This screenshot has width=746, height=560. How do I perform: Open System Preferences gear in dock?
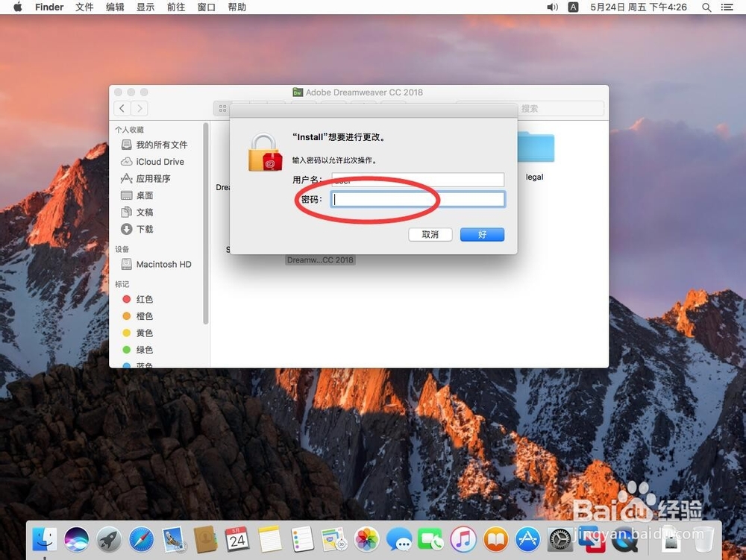tap(560, 540)
